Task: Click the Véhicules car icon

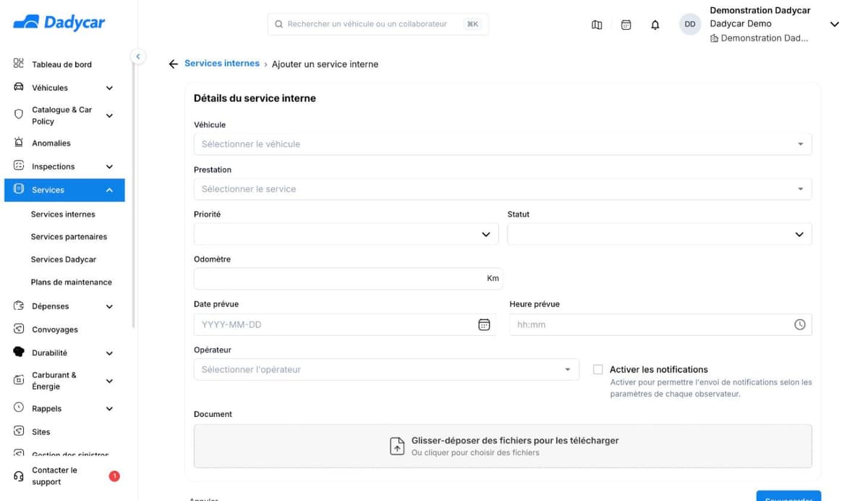Action: coord(19,87)
